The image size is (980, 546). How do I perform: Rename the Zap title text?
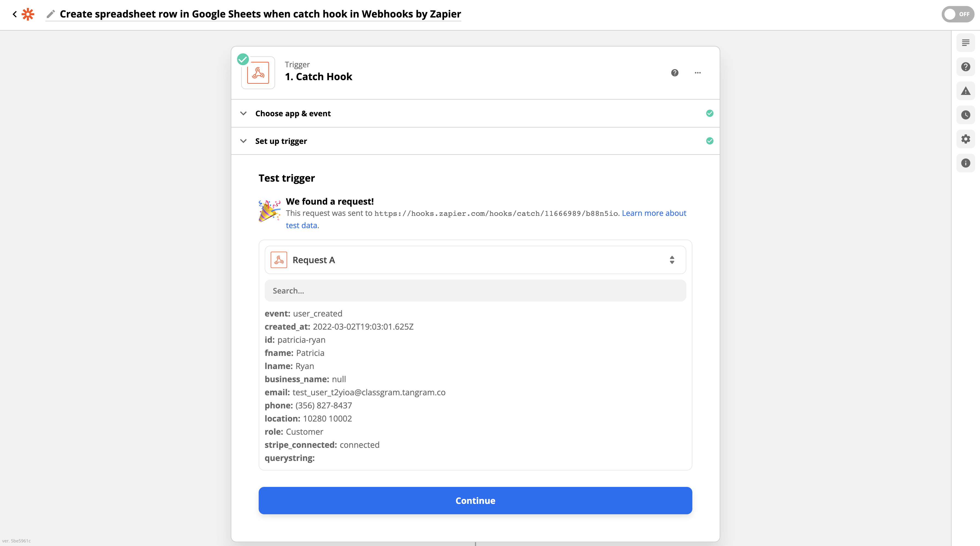click(260, 14)
